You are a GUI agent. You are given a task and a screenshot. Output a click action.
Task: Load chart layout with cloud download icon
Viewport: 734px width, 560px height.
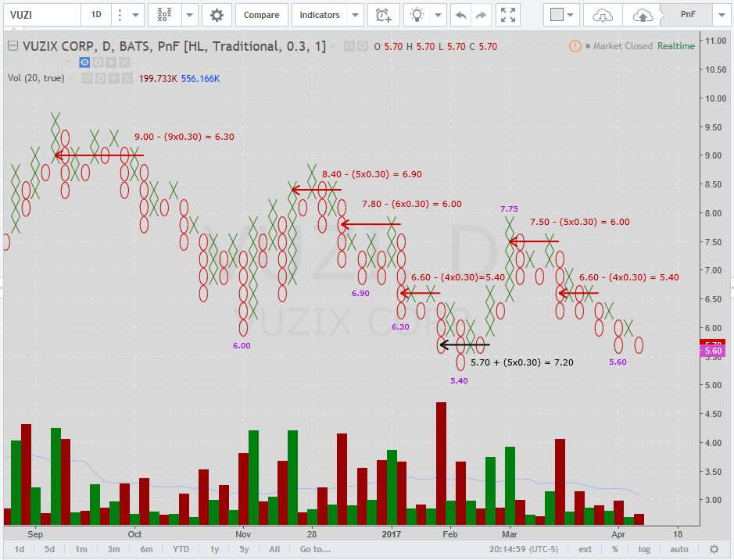(x=603, y=16)
